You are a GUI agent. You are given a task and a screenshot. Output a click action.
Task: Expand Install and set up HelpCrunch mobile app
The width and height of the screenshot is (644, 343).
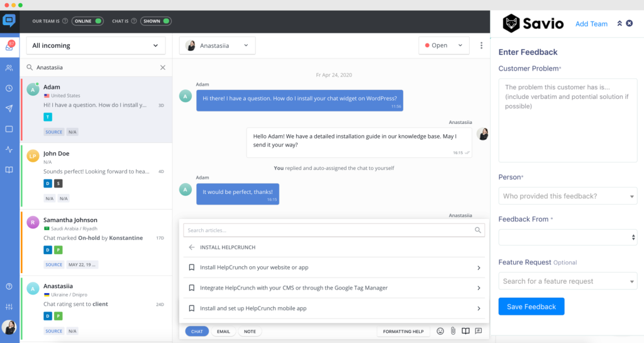tap(334, 308)
